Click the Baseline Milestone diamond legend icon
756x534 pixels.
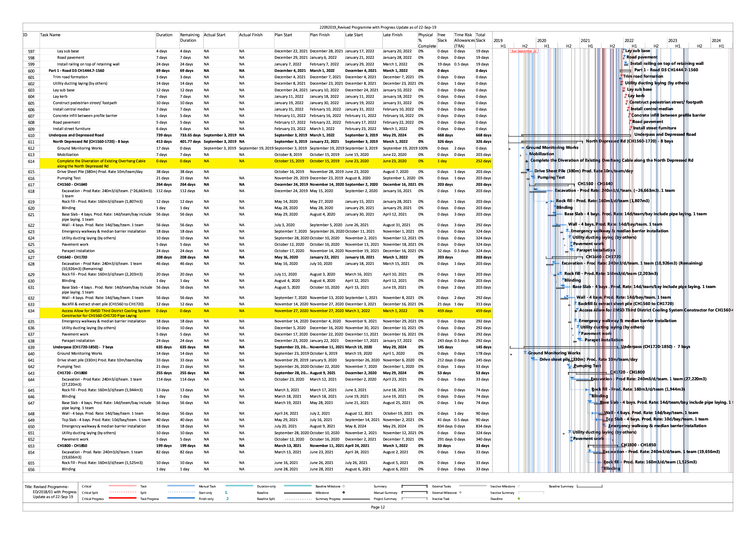tap(344, 486)
